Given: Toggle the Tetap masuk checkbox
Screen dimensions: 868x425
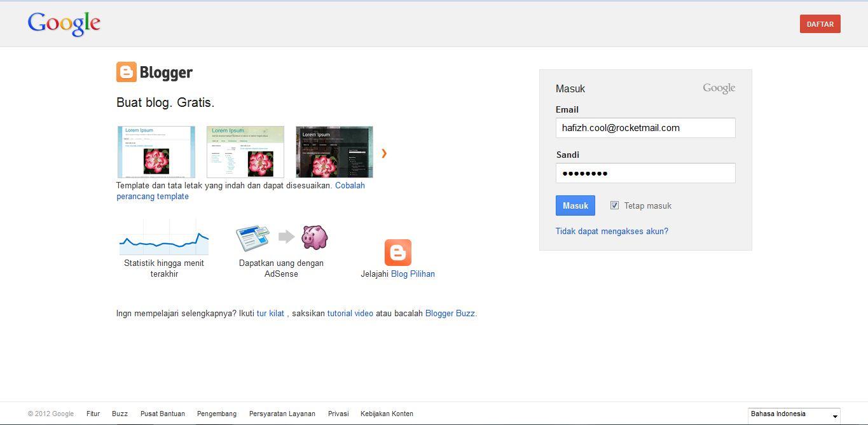Looking at the screenshot, I should point(614,205).
